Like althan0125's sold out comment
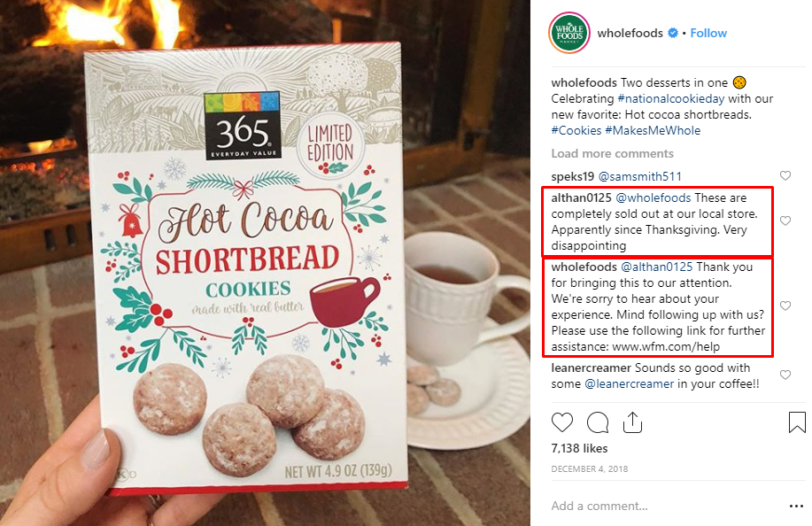Screen dimensions: 812x526 [x=785, y=221]
